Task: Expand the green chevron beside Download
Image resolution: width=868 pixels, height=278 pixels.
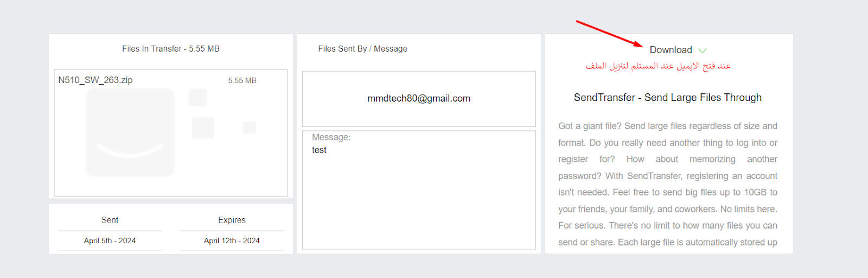Action: pyautogui.click(x=703, y=50)
